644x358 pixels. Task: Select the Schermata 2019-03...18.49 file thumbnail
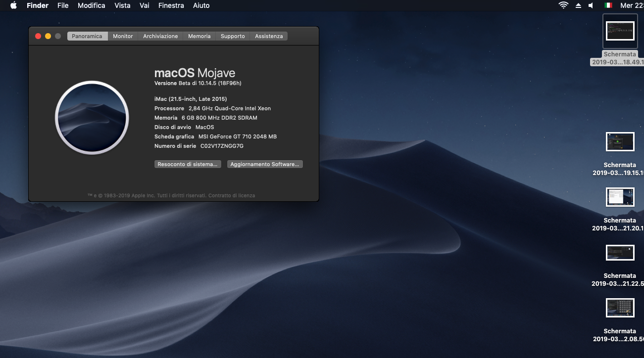point(620,31)
